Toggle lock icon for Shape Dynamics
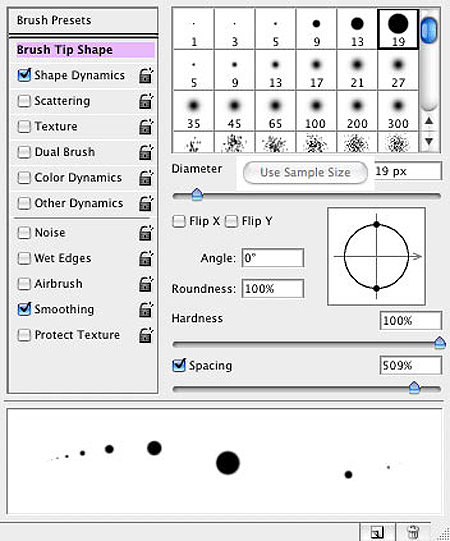The width and height of the screenshot is (450, 541). pos(146,76)
